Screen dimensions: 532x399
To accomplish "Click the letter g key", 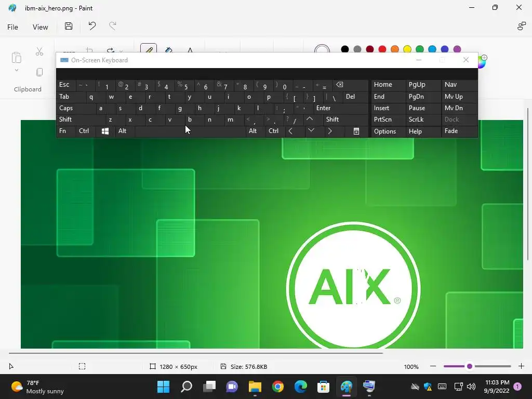I will click(184, 108).
